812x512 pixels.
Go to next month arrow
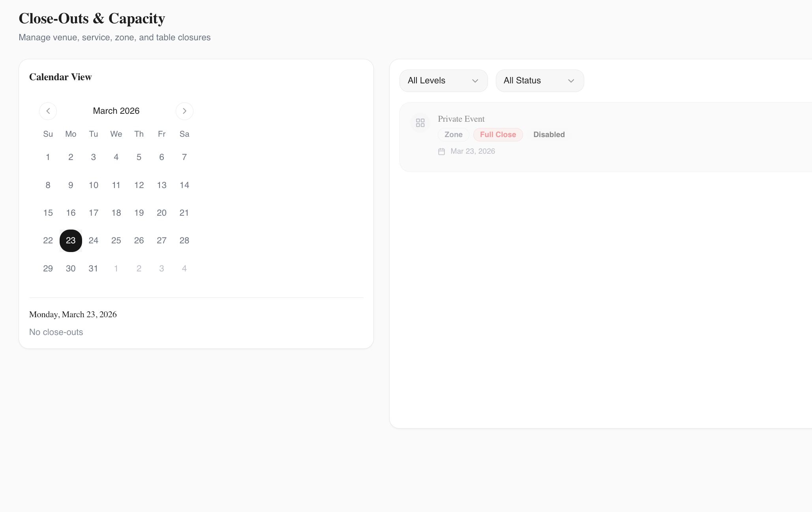pos(184,111)
